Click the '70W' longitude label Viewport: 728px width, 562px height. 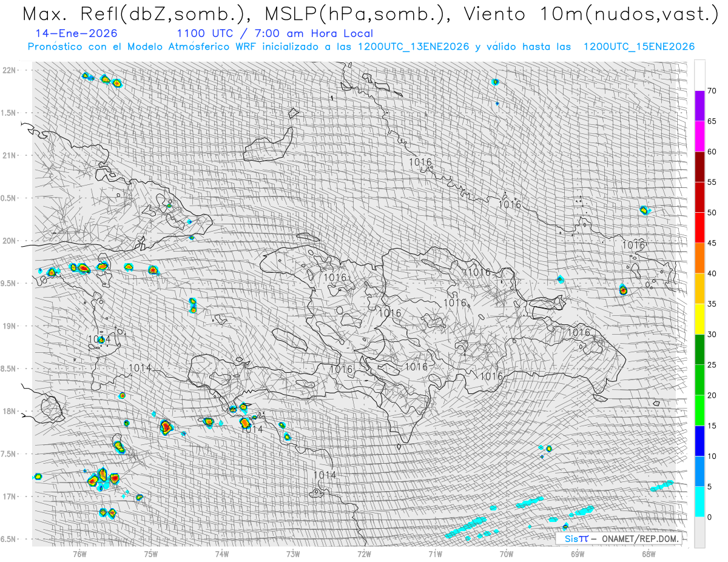[506, 554]
